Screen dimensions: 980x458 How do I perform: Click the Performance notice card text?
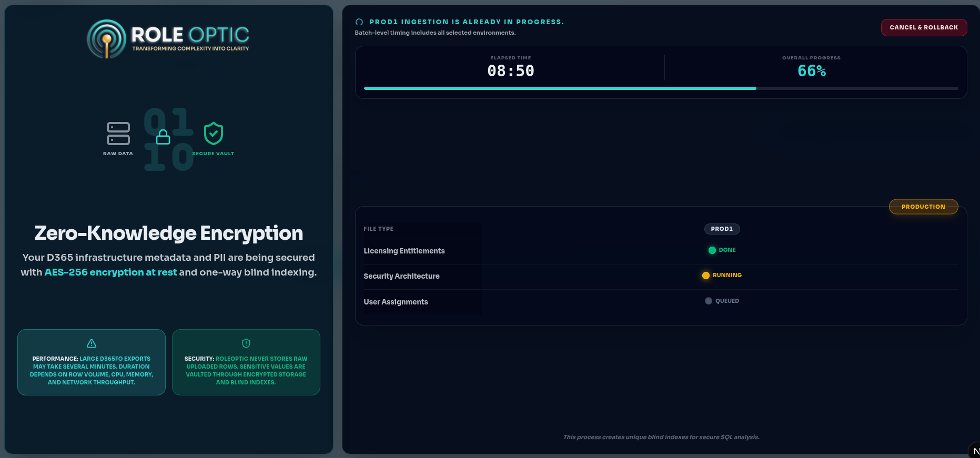coord(92,371)
